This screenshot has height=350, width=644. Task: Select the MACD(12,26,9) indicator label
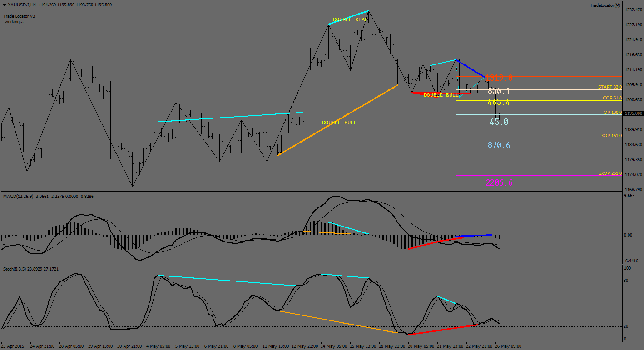click(x=19, y=196)
